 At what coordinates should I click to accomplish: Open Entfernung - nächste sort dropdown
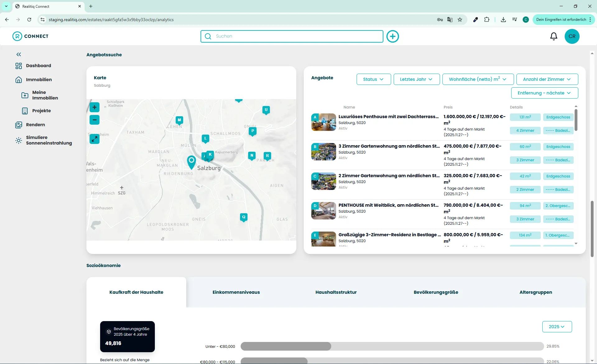(544, 93)
